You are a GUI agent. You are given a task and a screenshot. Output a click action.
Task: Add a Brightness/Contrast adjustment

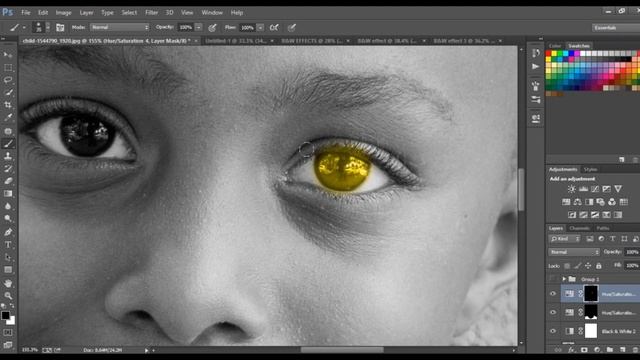coord(571,189)
